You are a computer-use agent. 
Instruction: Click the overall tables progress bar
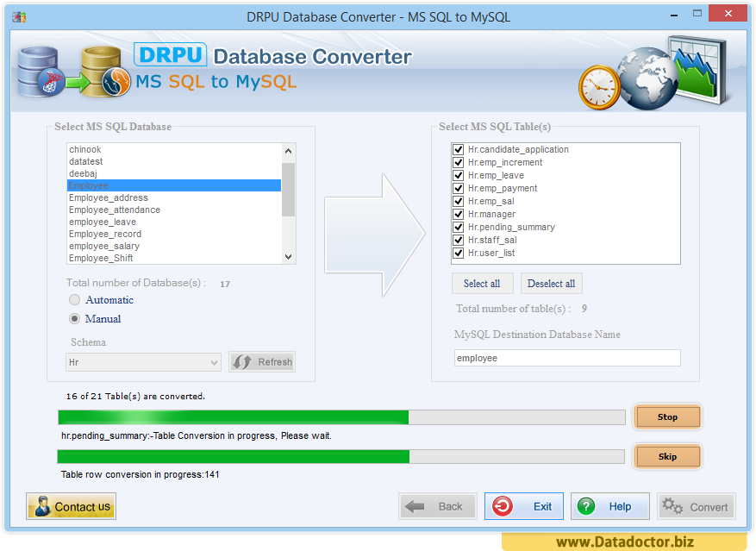coord(341,417)
